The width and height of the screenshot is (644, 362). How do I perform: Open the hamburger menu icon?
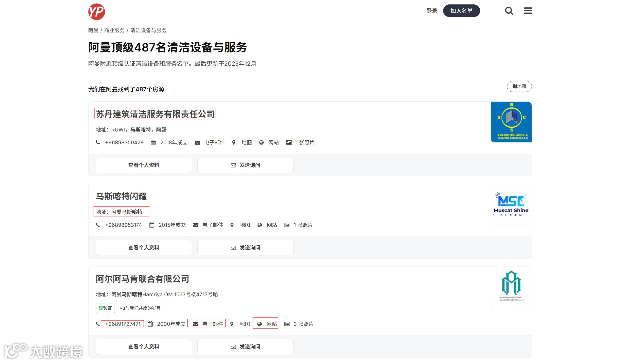[528, 11]
